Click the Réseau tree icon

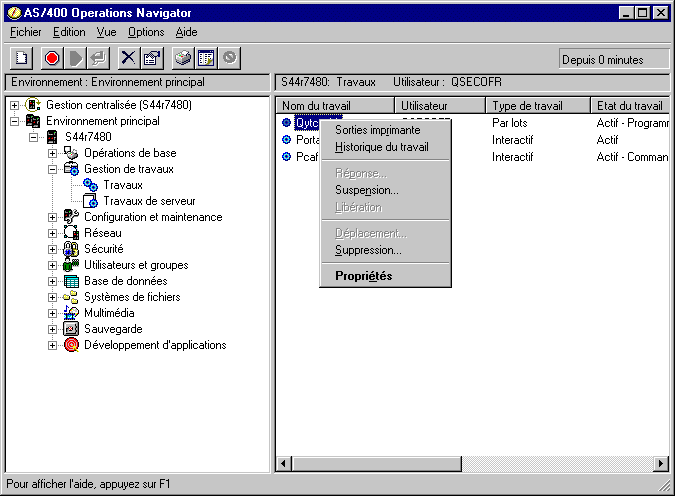pos(71,232)
